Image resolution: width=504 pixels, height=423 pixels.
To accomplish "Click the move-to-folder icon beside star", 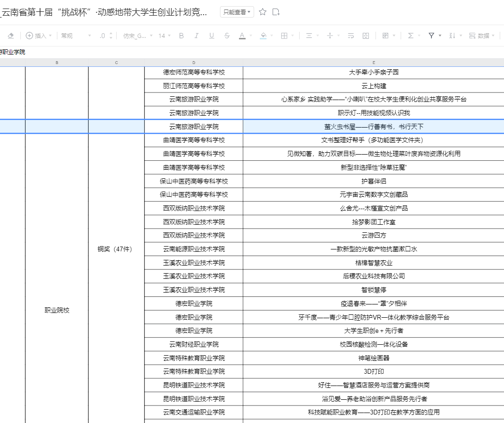I will [276, 12].
